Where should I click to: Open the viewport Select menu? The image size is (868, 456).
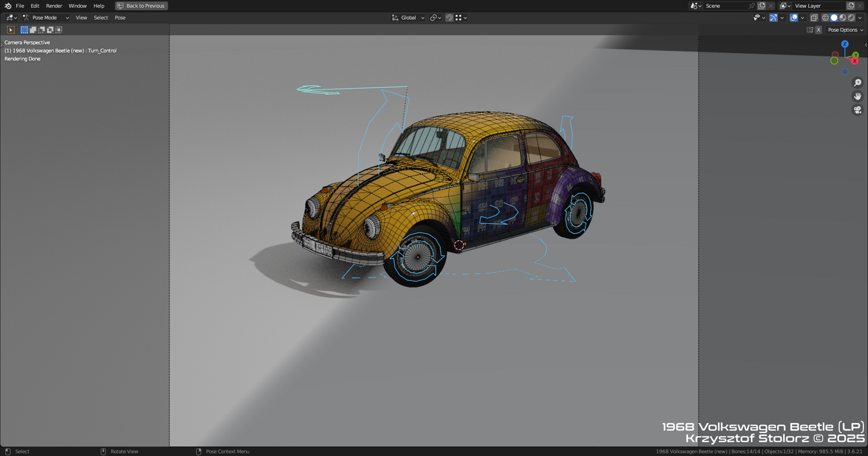(x=101, y=18)
